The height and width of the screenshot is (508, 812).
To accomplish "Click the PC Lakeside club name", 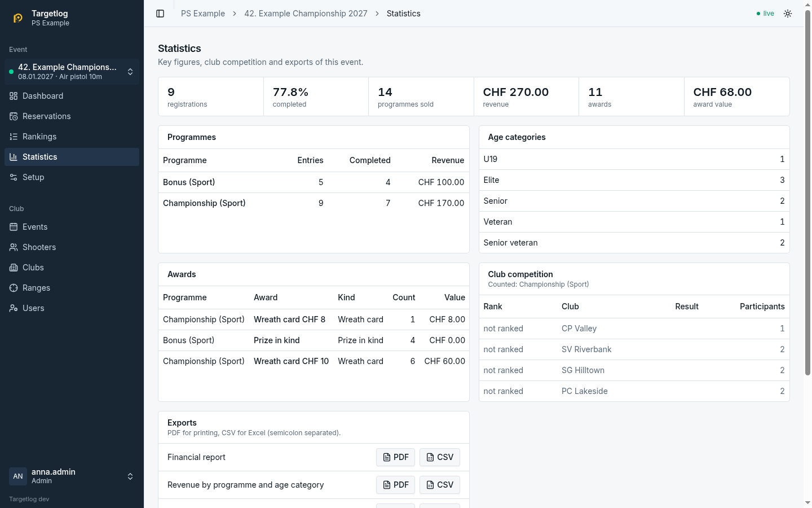I will pyautogui.click(x=585, y=391).
